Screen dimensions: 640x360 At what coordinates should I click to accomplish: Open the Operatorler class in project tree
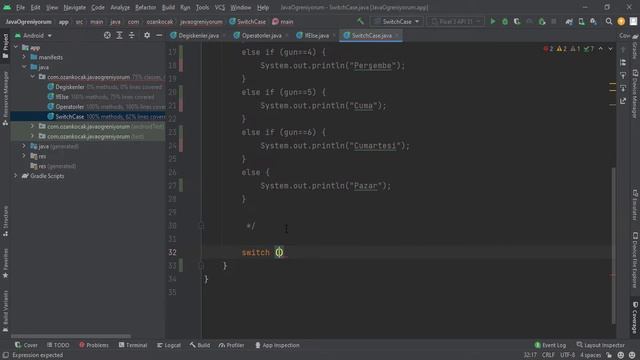click(70, 107)
